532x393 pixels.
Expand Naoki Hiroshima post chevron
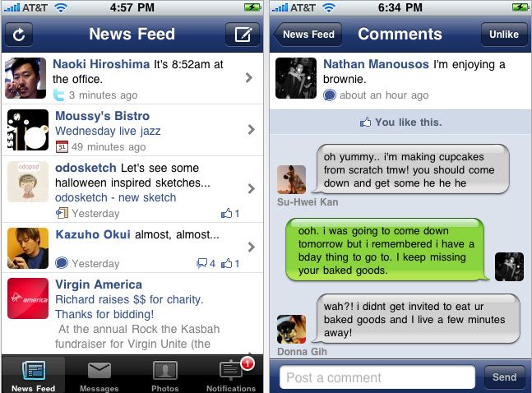(249, 78)
